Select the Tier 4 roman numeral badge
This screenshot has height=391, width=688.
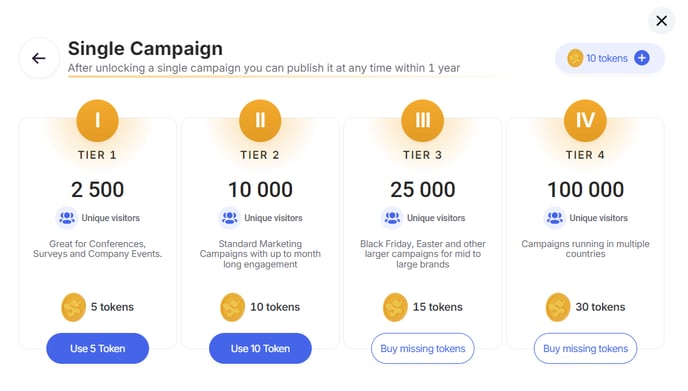[585, 120]
